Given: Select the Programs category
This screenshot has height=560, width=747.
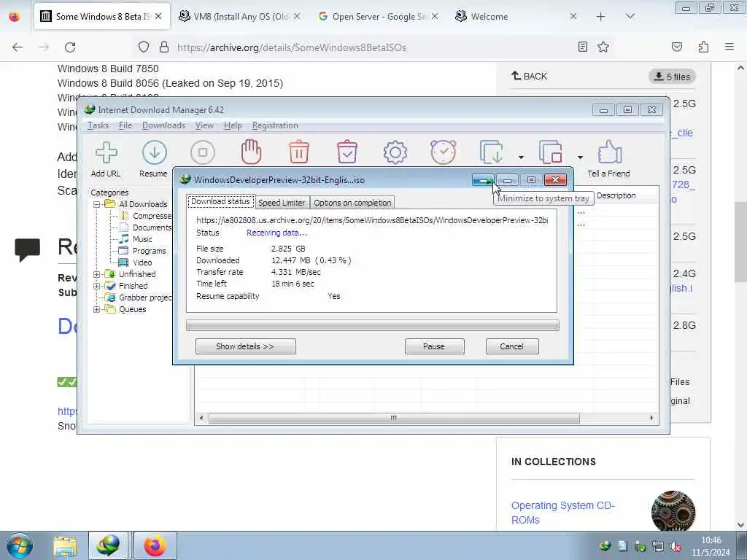Looking at the screenshot, I should click(143, 251).
